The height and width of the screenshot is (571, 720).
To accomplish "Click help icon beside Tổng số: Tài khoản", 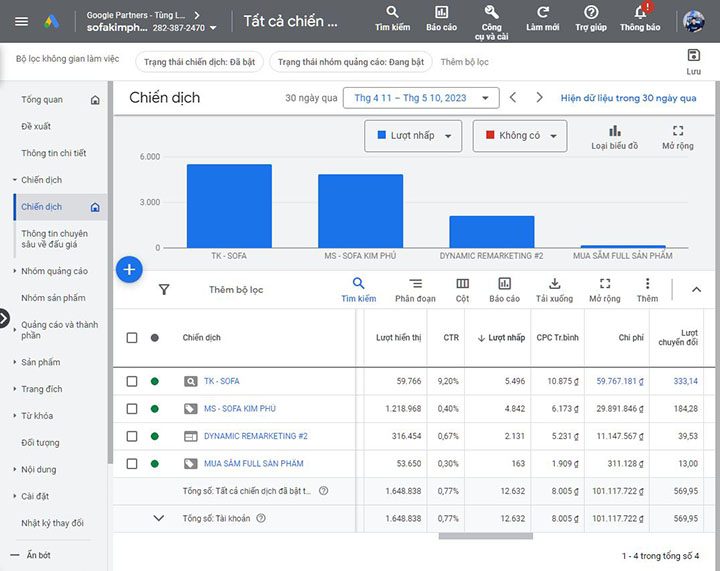I will click(261, 518).
